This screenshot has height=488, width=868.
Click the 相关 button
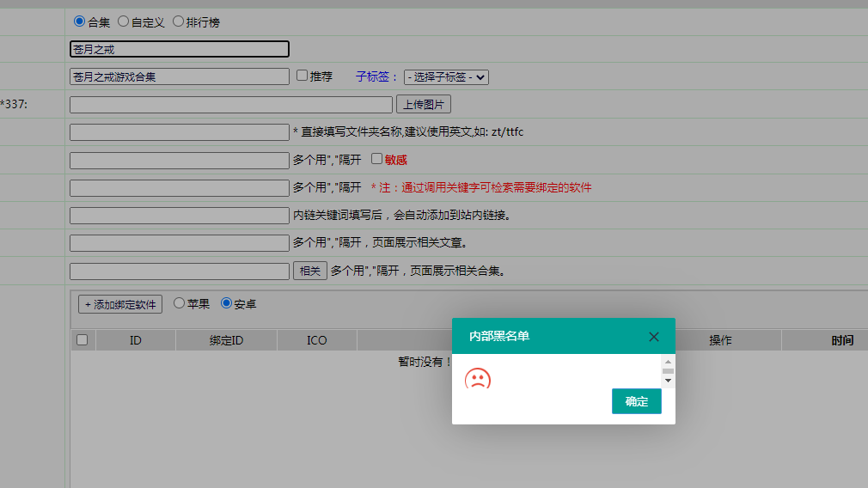point(309,271)
